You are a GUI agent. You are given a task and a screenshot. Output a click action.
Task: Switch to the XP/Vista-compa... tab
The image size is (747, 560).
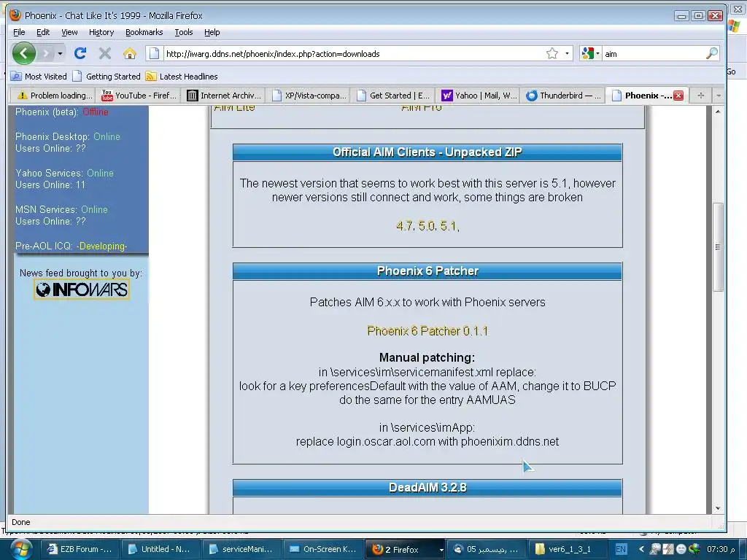click(x=309, y=96)
